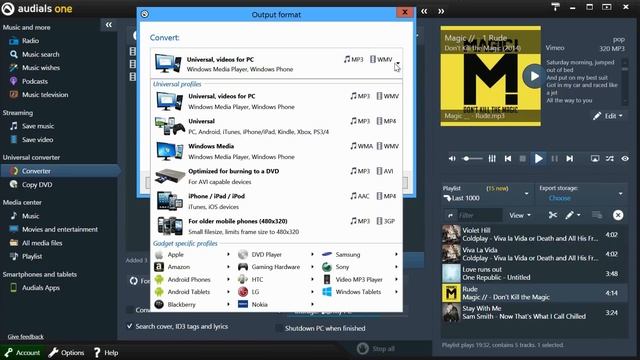Select For older mobile phones profile

tap(277, 226)
